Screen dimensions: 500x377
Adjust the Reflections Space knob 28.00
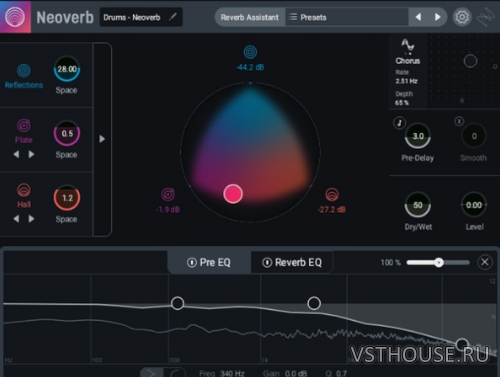[67, 69]
